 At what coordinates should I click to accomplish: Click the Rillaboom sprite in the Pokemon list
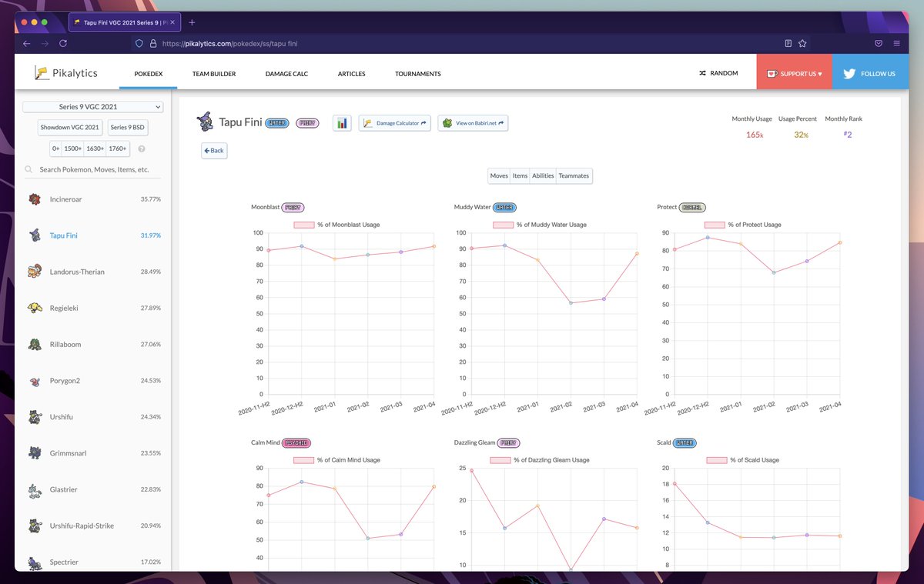click(x=34, y=344)
